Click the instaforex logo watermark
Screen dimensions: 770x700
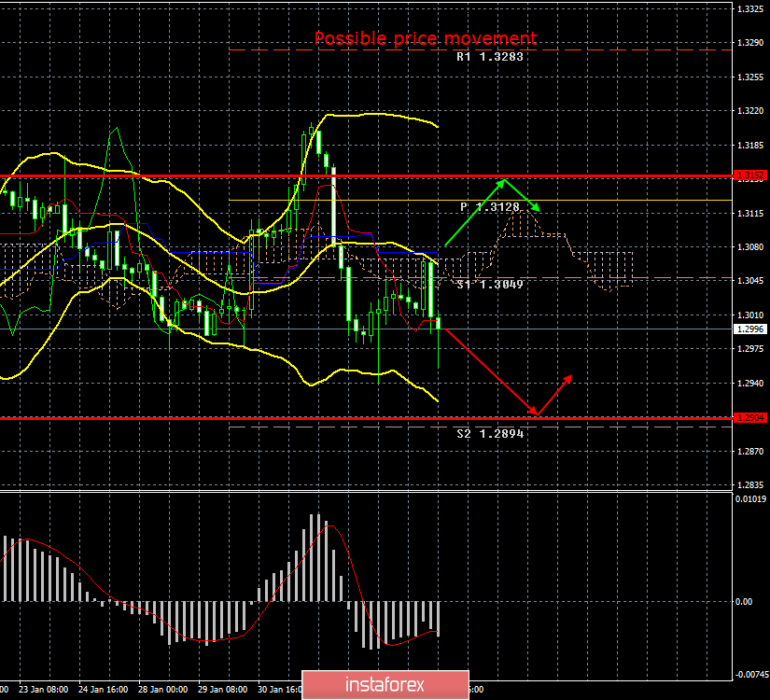(385, 684)
